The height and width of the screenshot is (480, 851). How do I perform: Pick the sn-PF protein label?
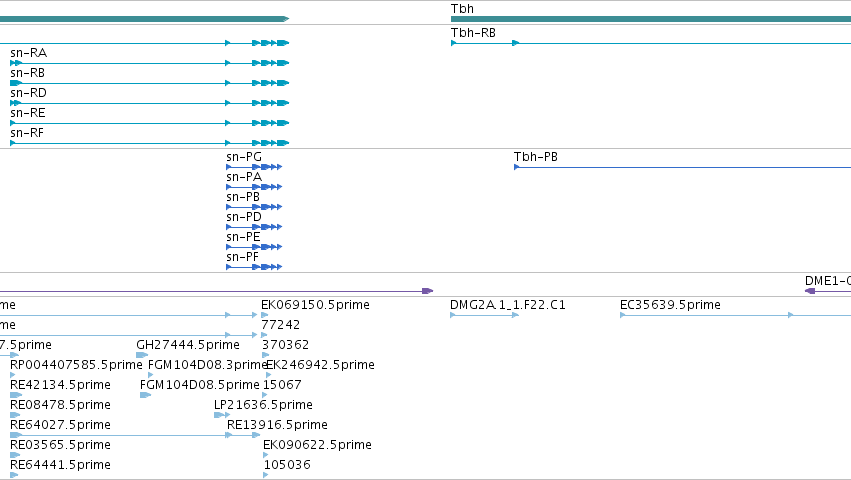[242, 257]
